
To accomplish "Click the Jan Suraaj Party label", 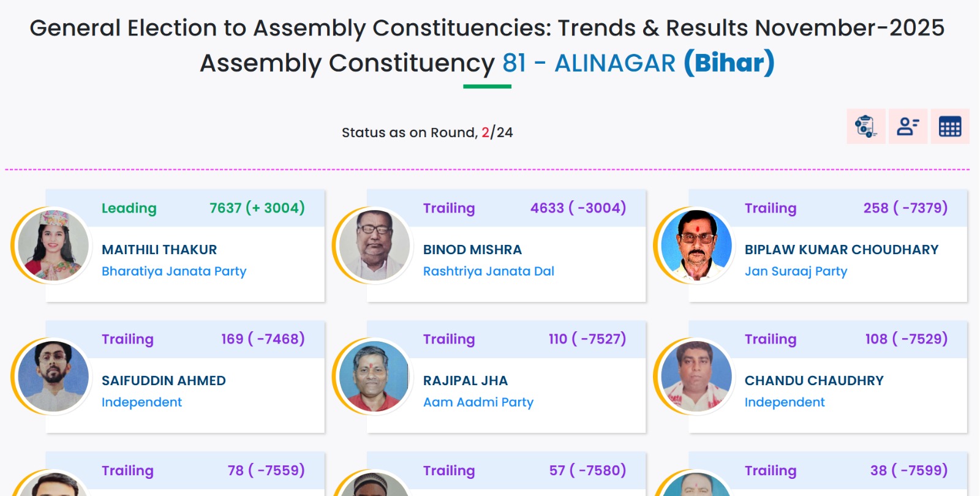I will click(796, 271).
